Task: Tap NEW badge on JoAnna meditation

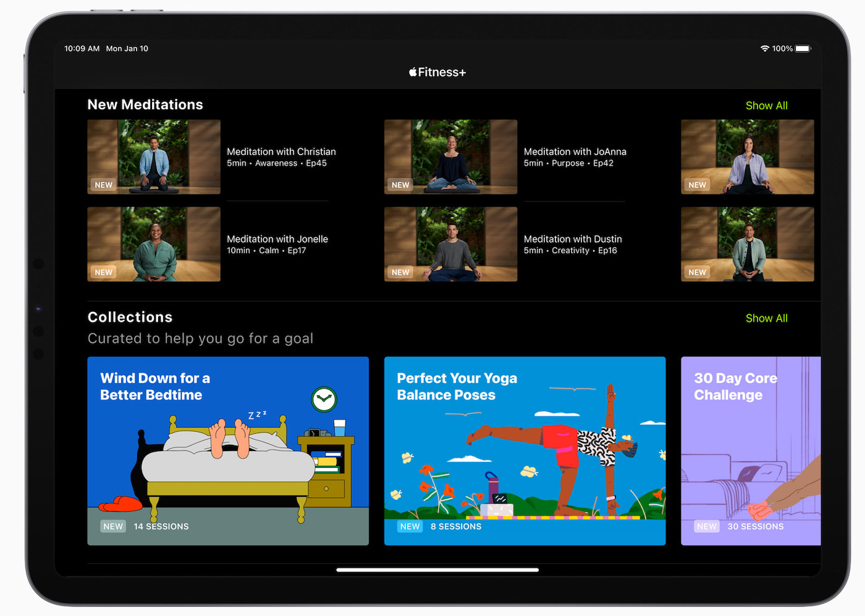Action: [400, 185]
